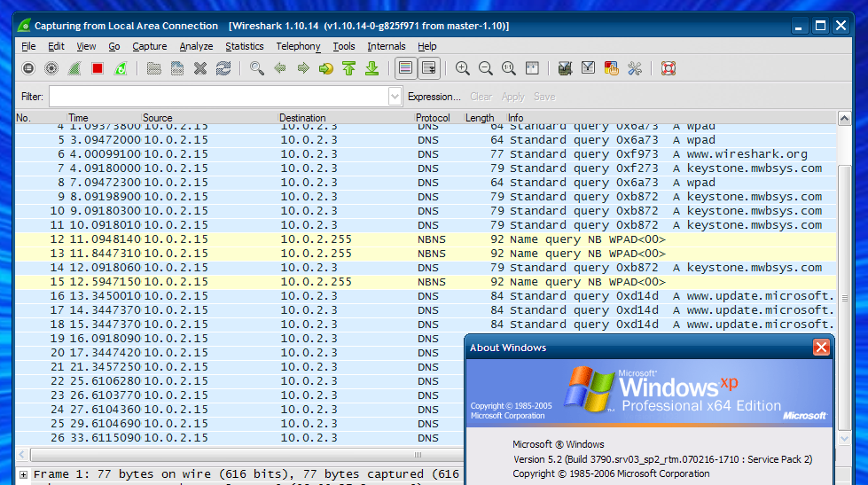Go to packet number icon
The image size is (868, 485).
point(326,68)
